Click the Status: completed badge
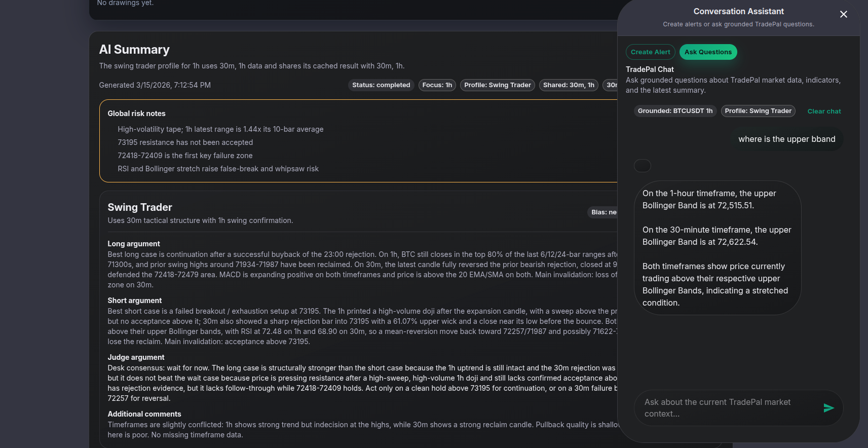Image resolution: width=868 pixels, height=448 pixels. pos(381,85)
